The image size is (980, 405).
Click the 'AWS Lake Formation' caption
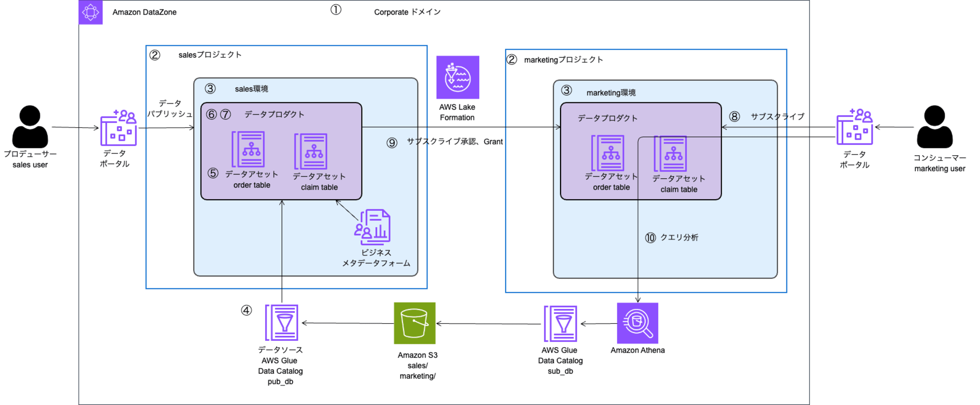457,112
